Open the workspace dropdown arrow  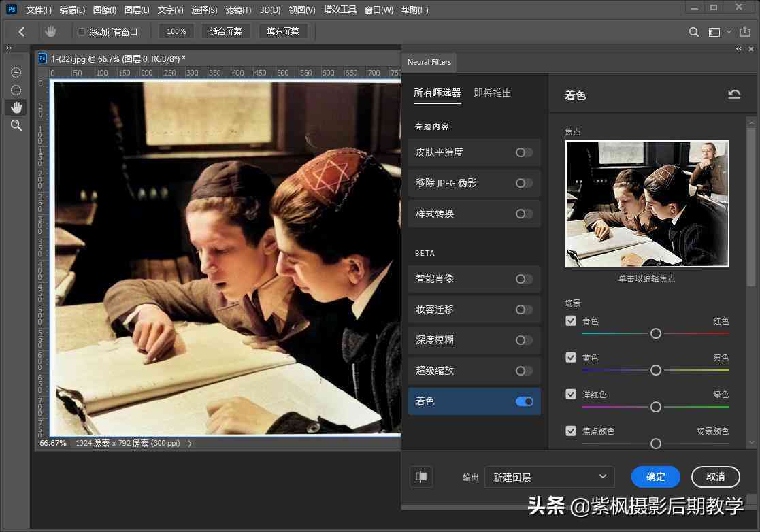(729, 32)
